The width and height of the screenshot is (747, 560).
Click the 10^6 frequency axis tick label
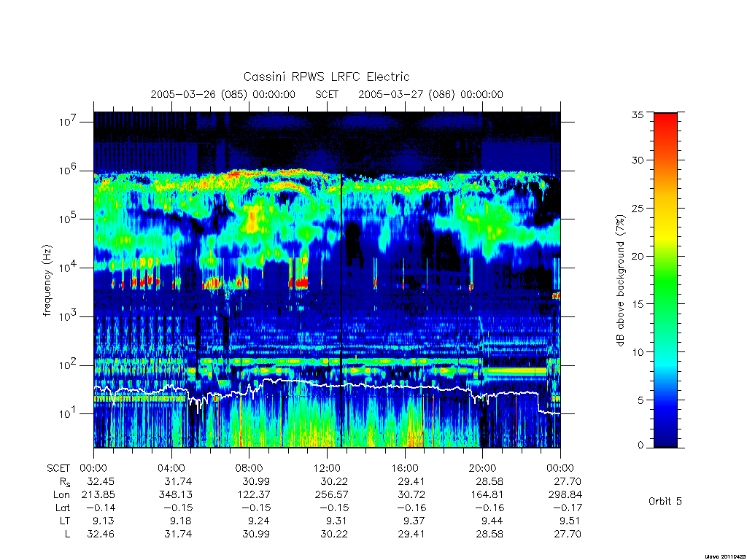67,170
